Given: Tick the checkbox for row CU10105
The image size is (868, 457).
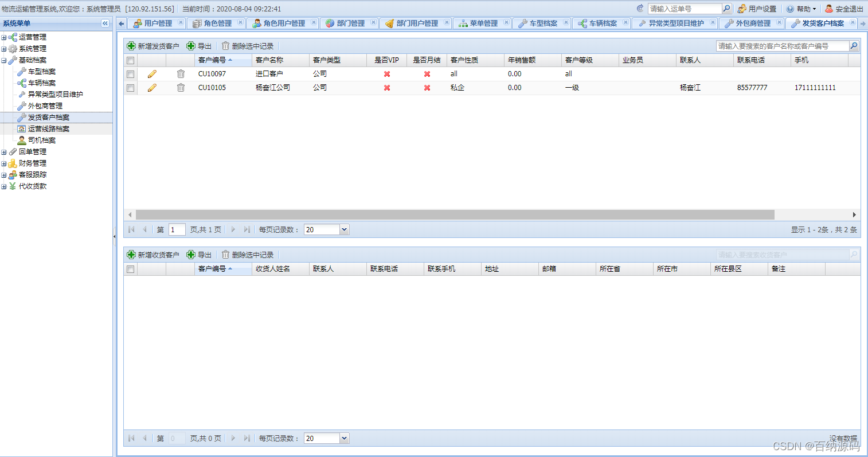Looking at the screenshot, I should [x=130, y=88].
